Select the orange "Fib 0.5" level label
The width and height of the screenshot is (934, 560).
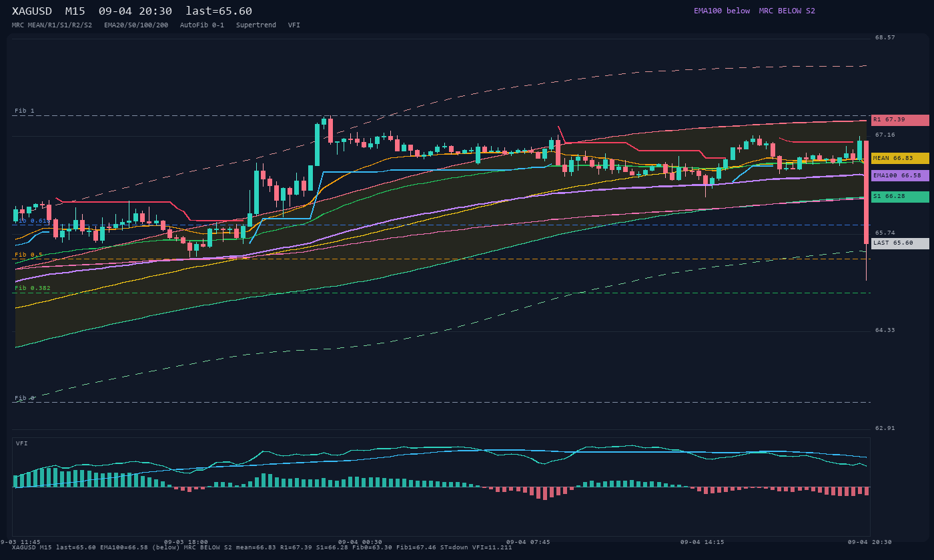click(29, 255)
